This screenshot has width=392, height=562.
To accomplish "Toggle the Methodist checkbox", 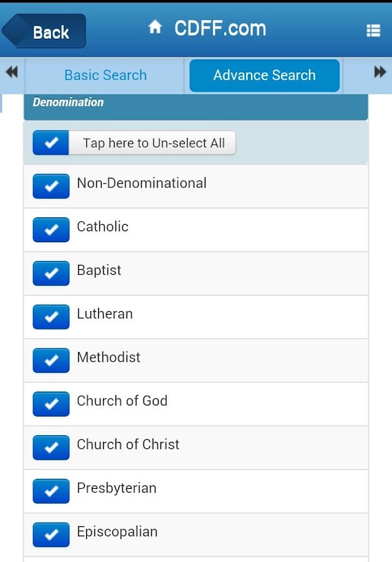I will tap(51, 360).
